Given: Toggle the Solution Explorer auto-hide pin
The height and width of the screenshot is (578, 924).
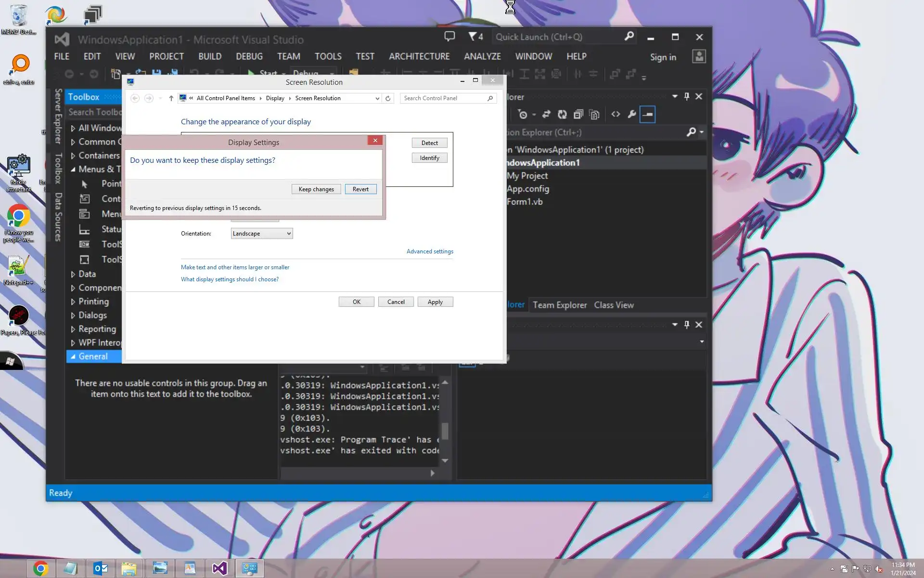Looking at the screenshot, I should [687, 96].
